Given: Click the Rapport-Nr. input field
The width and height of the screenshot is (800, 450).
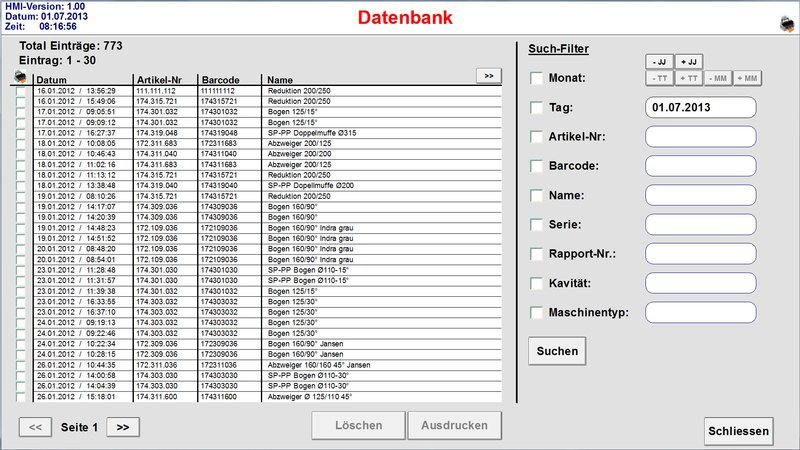Looking at the screenshot, I should coord(699,254).
